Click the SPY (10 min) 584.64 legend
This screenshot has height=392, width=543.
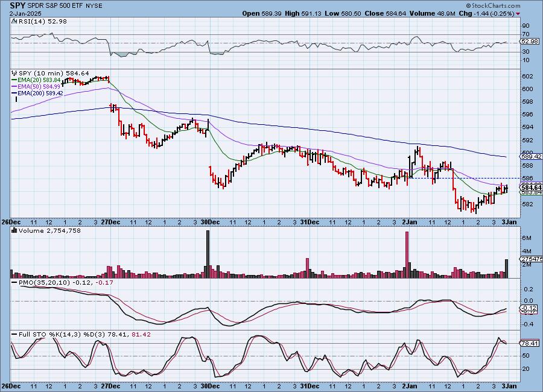coord(54,73)
